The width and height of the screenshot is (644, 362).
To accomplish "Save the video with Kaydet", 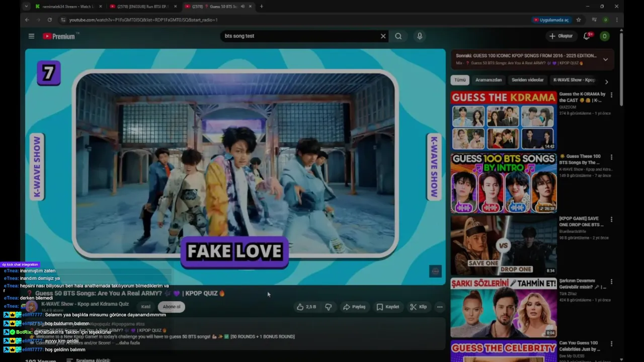I will [387, 307].
